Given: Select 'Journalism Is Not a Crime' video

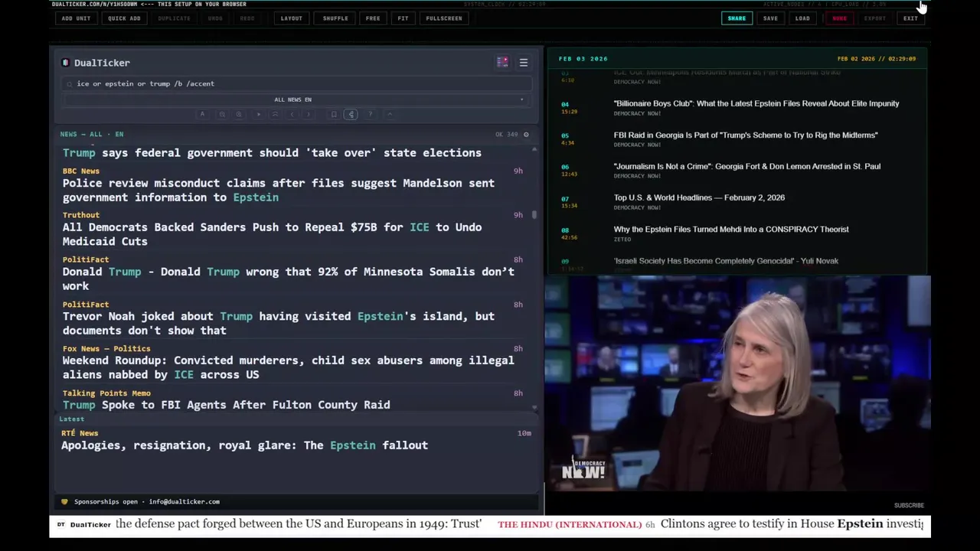Looking at the screenshot, I should (x=747, y=166).
